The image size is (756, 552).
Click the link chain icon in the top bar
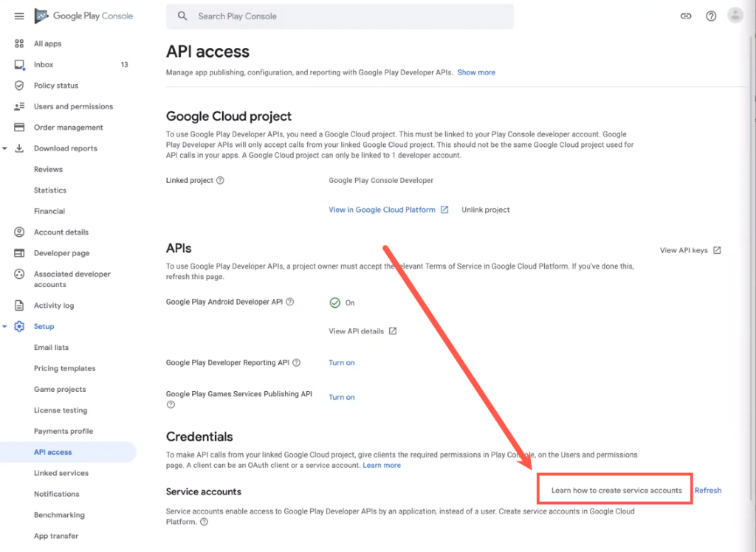click(x=685, y=15)
